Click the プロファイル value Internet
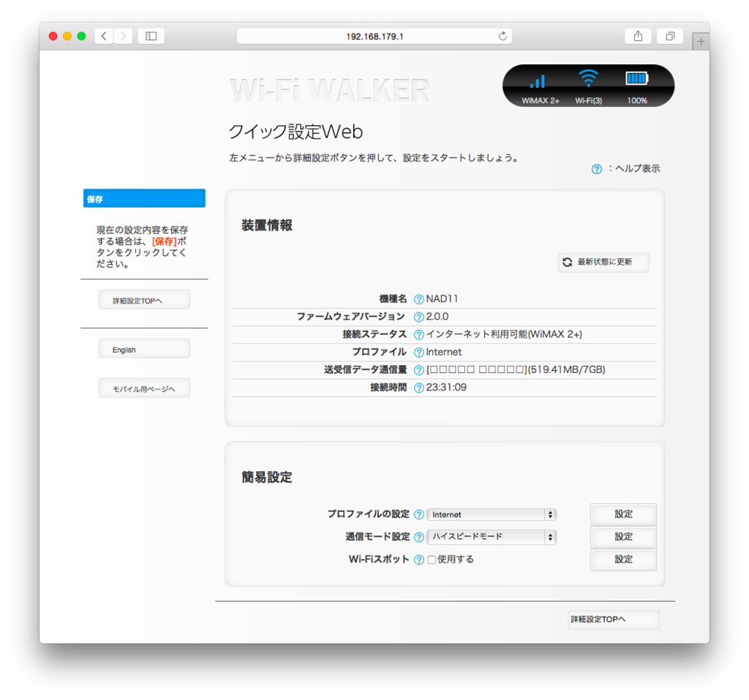749x700 pixels. pyautogui.click(x=444, y=352)
